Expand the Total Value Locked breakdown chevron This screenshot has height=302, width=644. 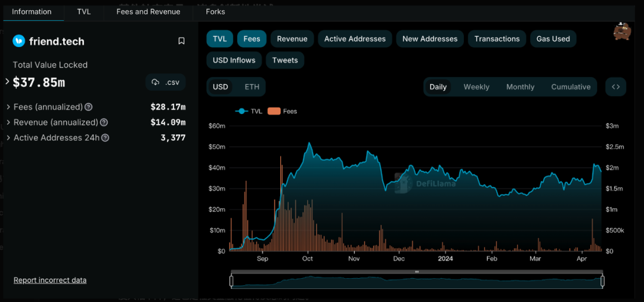pos(7,81)
